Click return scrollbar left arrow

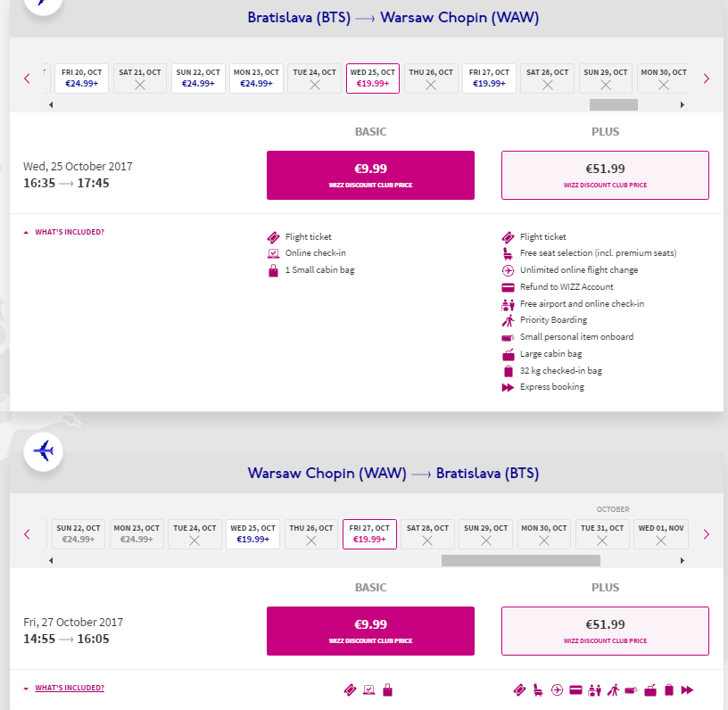tap(51, 560)
